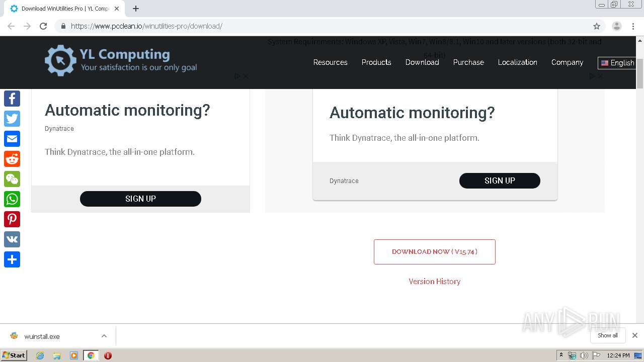644x362 pixels.
Task: Share page on WhatsApp
Action: pos(12,199)
